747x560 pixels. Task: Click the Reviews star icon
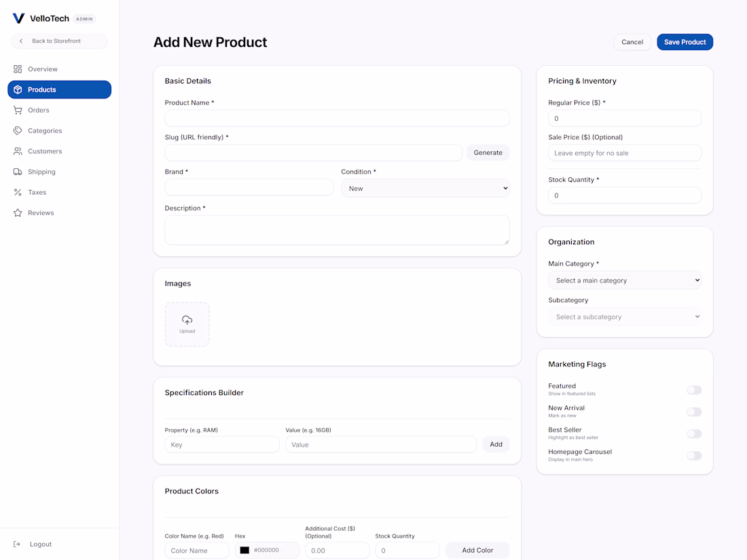pyautogui.click(x=18, y=213)
